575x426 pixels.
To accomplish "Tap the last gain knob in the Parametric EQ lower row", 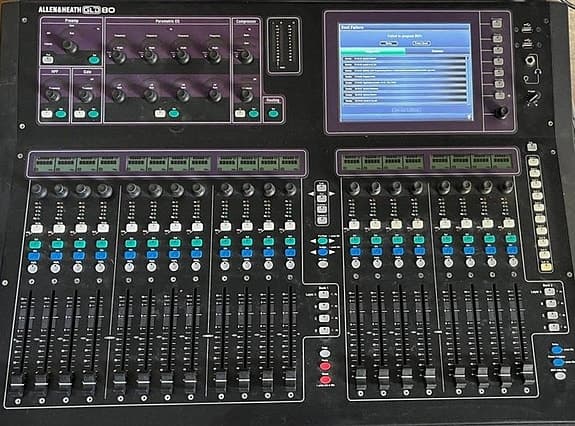I will tap(215, 95).
